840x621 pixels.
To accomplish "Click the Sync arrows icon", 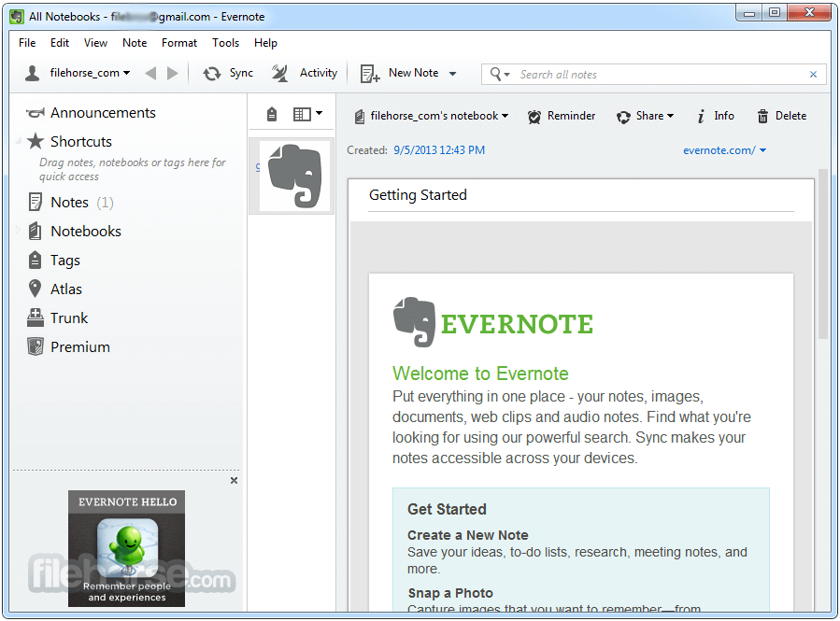I will point(212,74).
